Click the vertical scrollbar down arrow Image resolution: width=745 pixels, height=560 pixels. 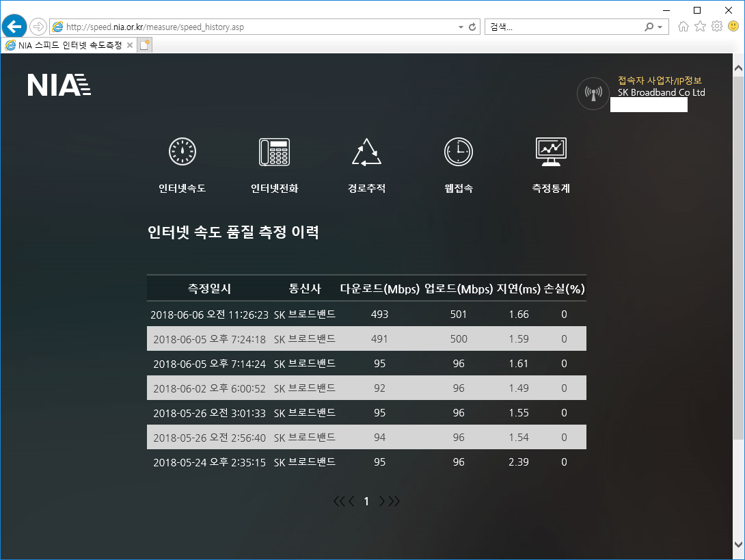tap(737, 544)
